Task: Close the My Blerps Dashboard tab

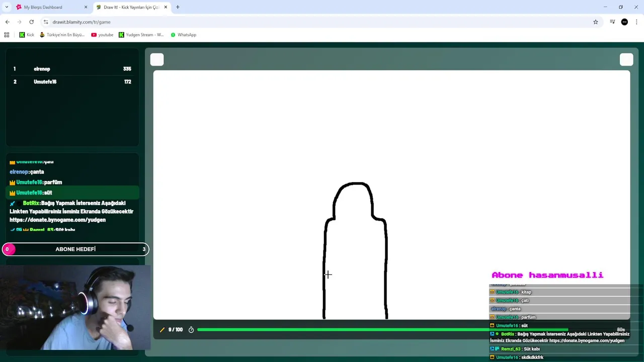Action: 86,7
